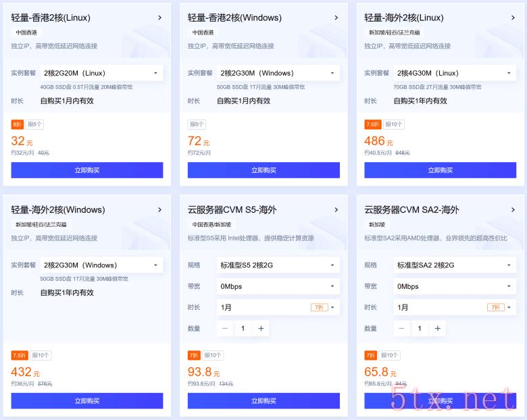Viewport: 527px width, 420px height.
Task: Open duration 1月 dropdown on S5 card
Action: [x=278, y=307]
